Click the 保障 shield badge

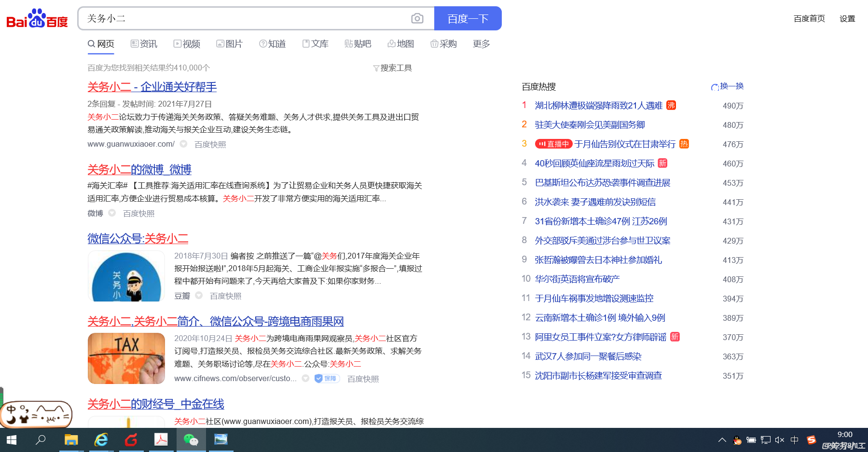tap(327, 379)
